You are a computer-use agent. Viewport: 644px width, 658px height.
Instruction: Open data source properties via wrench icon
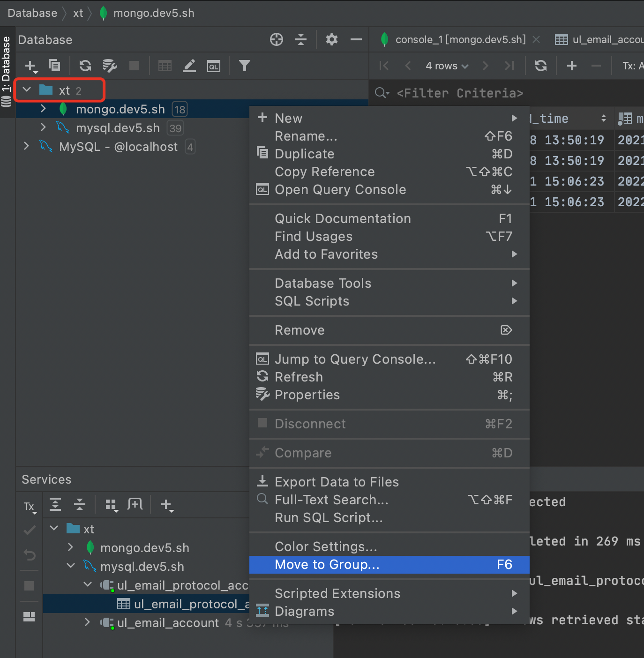[110, 66]
